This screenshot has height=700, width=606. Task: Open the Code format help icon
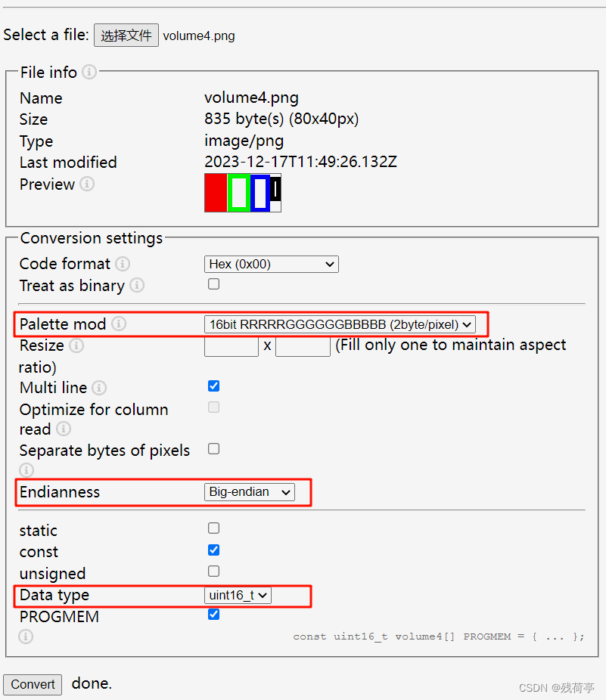[121, 265]
